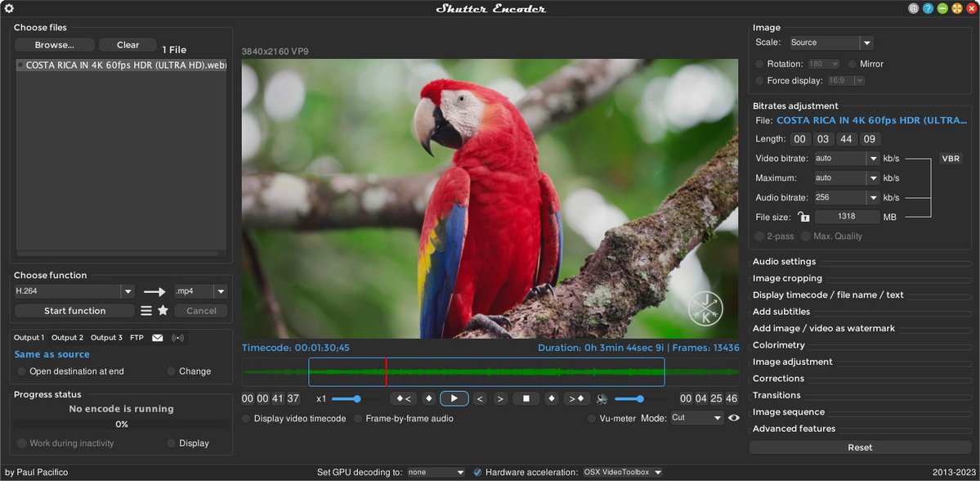Click the x1 playback speed slider
This screenshot has width=980, height=481.
click(356, 398)
